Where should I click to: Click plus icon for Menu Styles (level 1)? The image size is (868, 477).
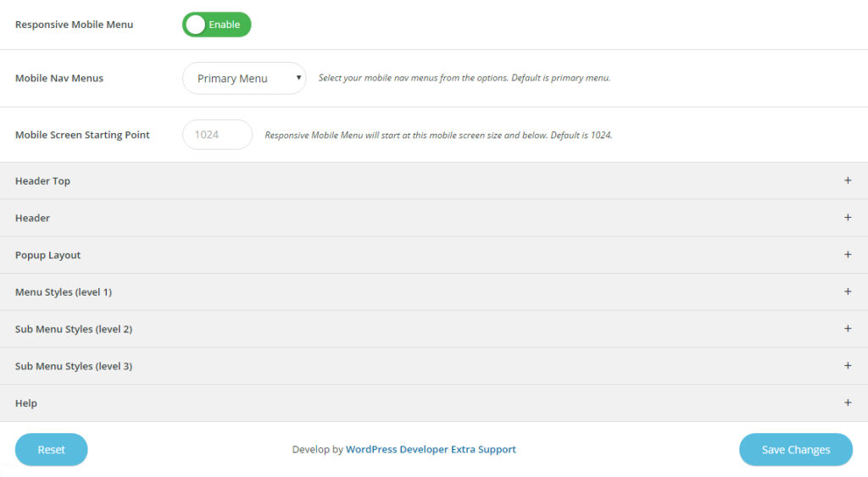847,291
